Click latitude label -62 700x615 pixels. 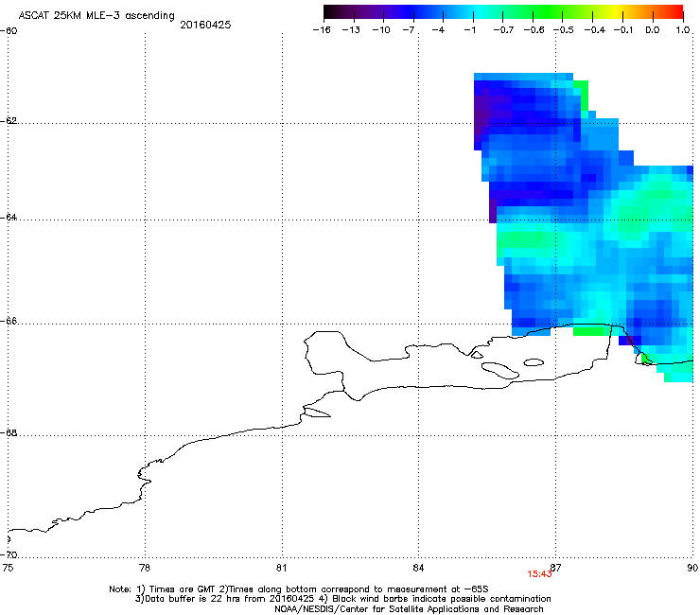coord(9,121)
